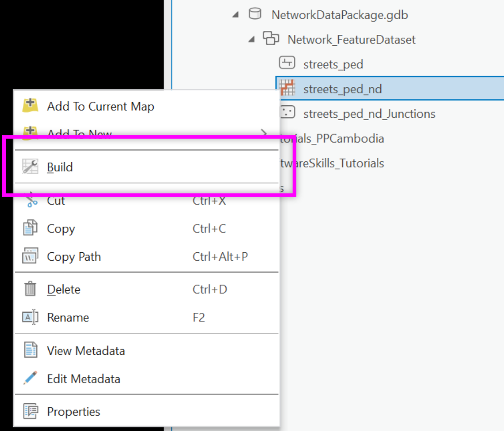Click the Rename icon next to F2

(30, 317)
